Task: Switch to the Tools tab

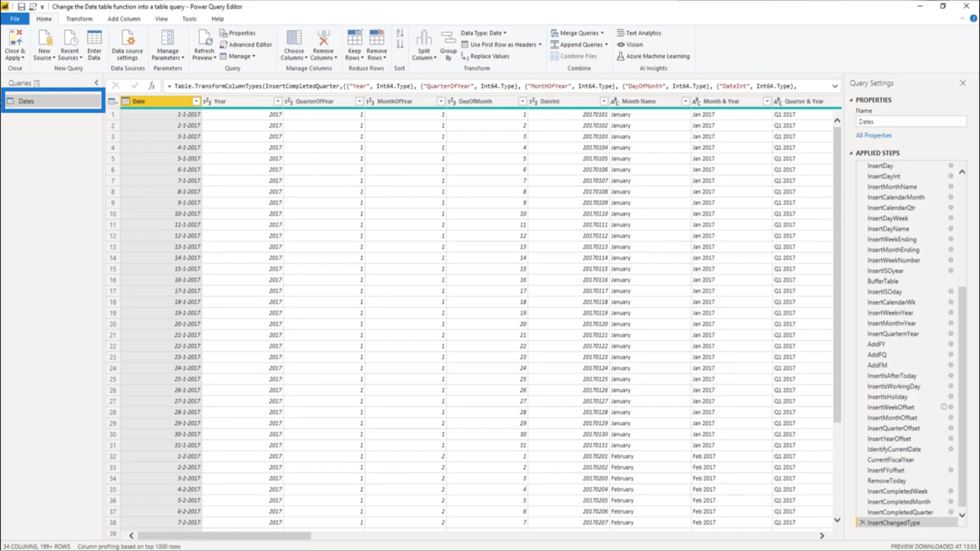Action: click(x=190, y=19)
